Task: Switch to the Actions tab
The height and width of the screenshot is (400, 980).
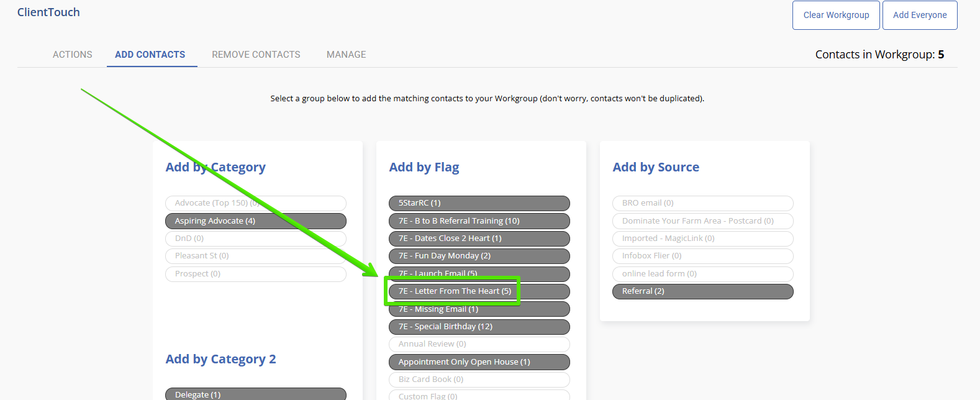Action: click(x=72, y=55)
